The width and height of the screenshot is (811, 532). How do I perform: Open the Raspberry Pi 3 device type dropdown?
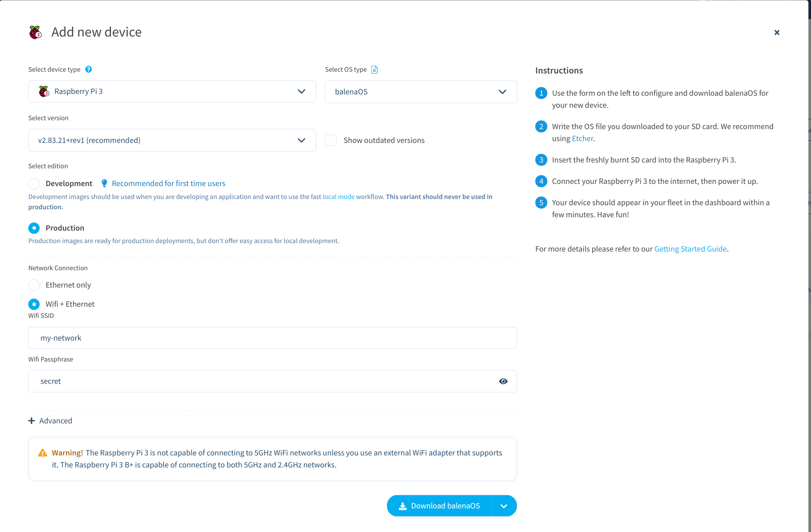click(172, 92)
